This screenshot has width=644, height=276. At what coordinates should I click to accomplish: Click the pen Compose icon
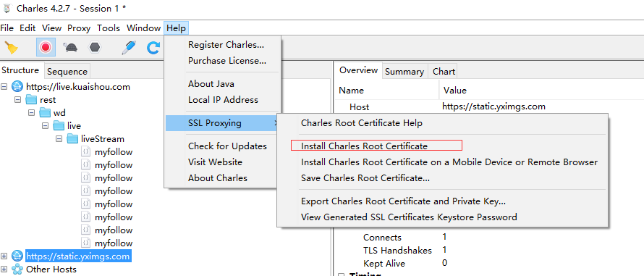click(129, 48)
